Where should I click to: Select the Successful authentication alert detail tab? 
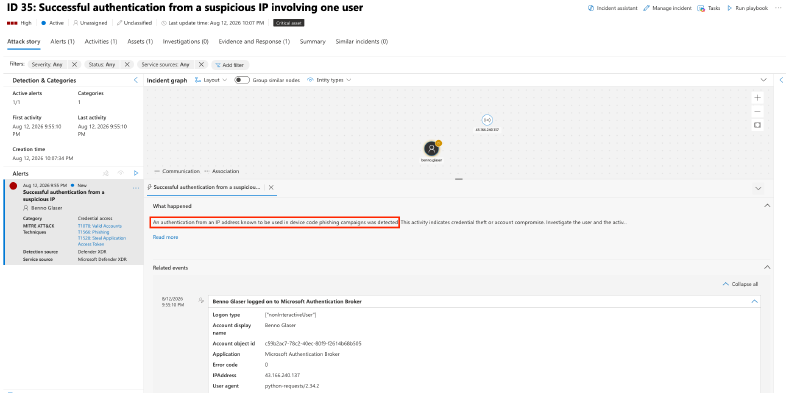coord(207,187)
